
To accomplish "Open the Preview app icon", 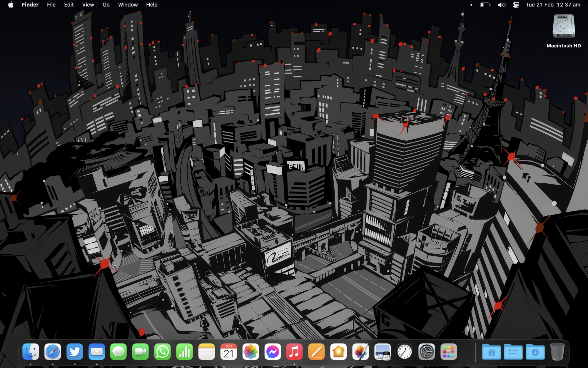I will pyautogui.click(x=382, y=352).
